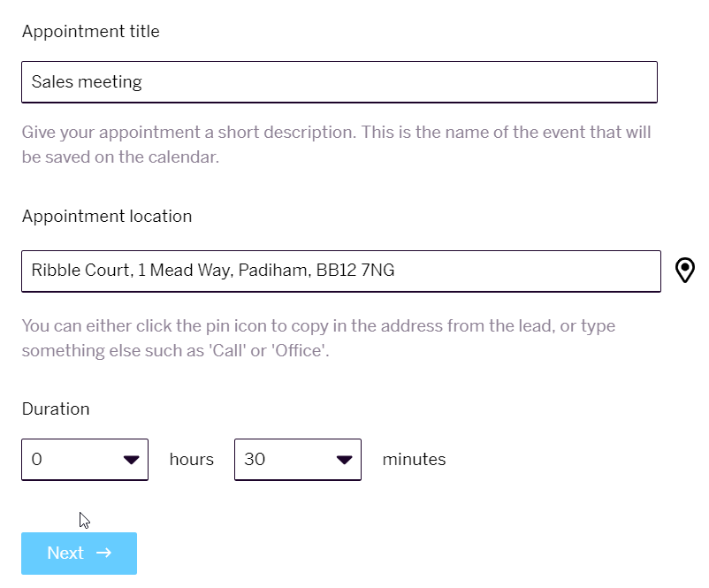Viewport: 709px width, 588px height.
Task: Click on the 'Sales meeting' text
Action: click(87, 82)
